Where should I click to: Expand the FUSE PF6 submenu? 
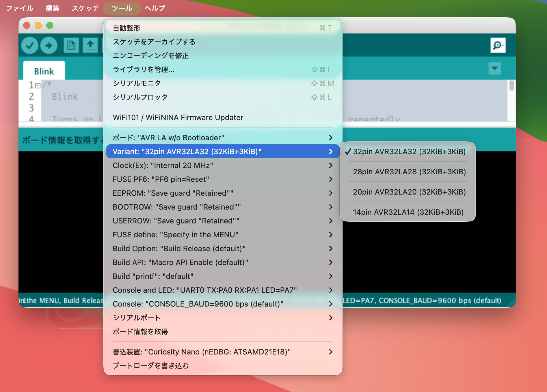(x=223, y=179)
